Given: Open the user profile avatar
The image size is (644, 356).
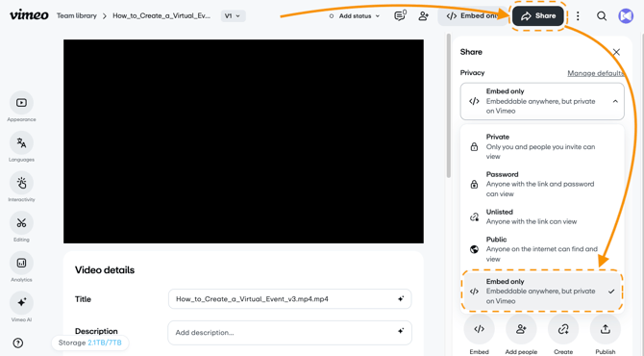Looking at the screenshot, I should coord(626,16).
